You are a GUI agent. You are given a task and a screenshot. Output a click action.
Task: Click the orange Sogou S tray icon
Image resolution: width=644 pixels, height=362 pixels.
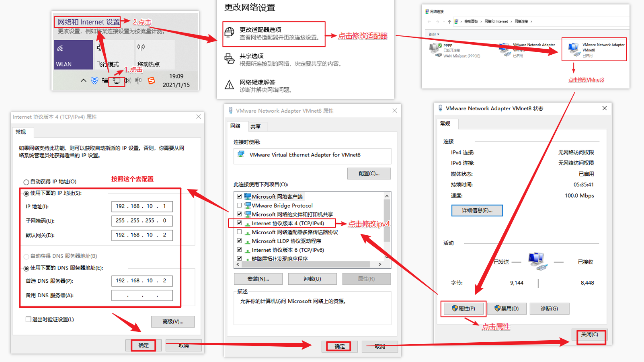[x=151, y=80]
